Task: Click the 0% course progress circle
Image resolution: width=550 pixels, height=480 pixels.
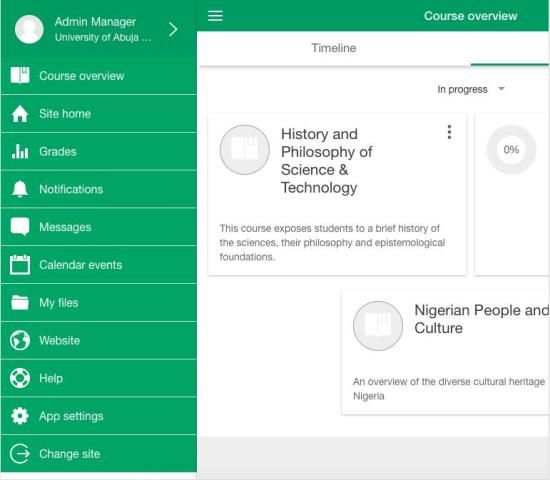Action: (511, 149)
